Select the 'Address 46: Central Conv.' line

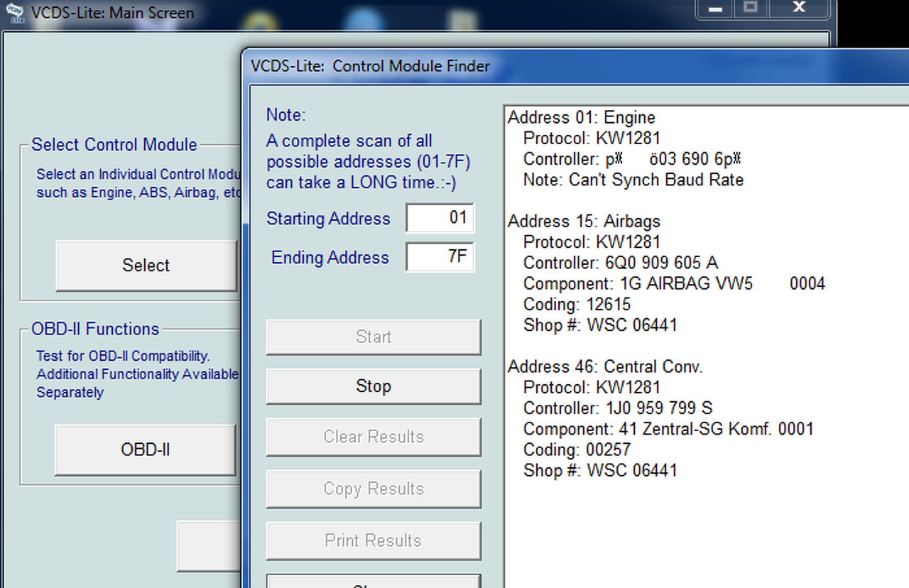click(605, 367)
